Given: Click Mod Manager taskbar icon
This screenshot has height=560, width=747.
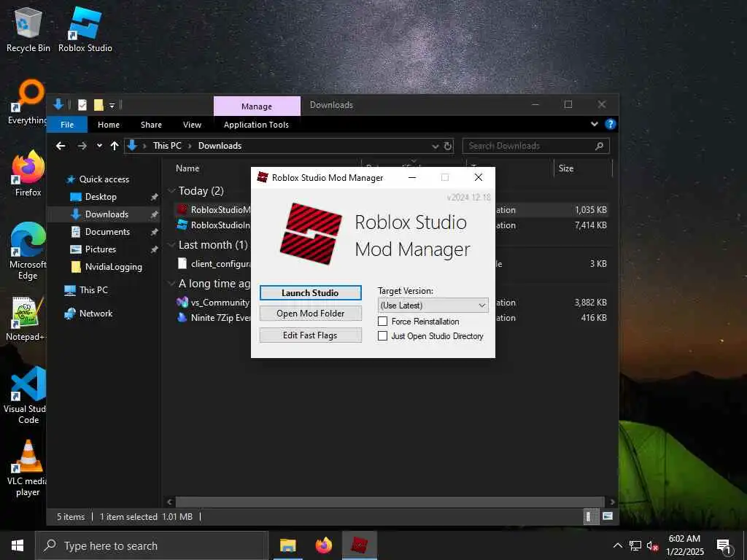Looking at the screenshot, I should click(360, 545).
